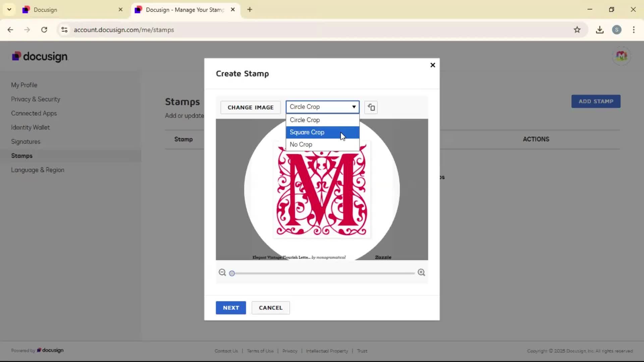Click the Stamp column header

(x=183, y=139)
